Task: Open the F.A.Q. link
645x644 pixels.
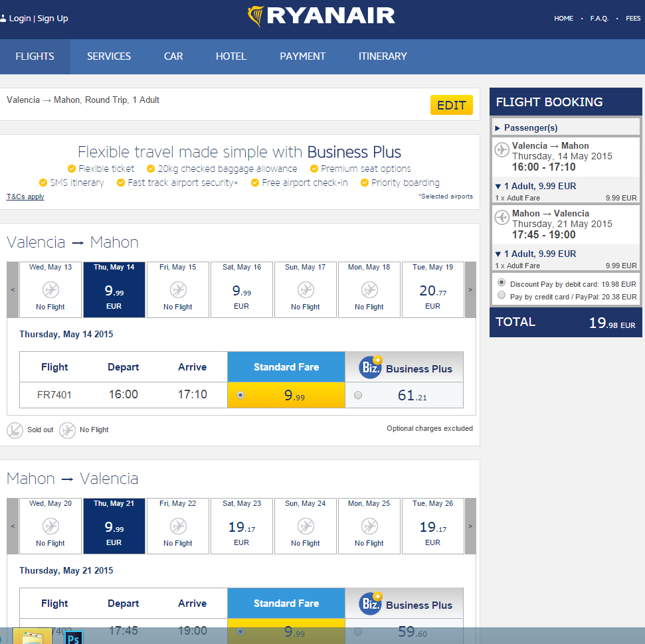Action: (x=599, y=19)
